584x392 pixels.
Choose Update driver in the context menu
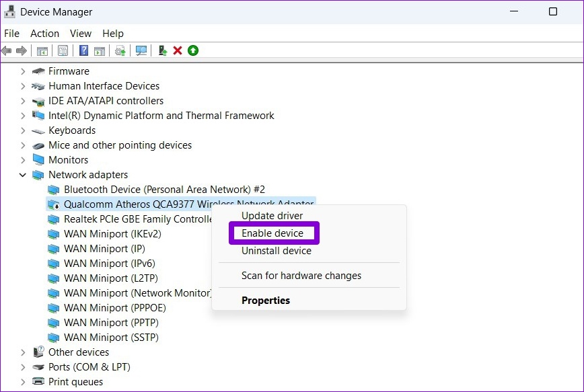(272, 216)
